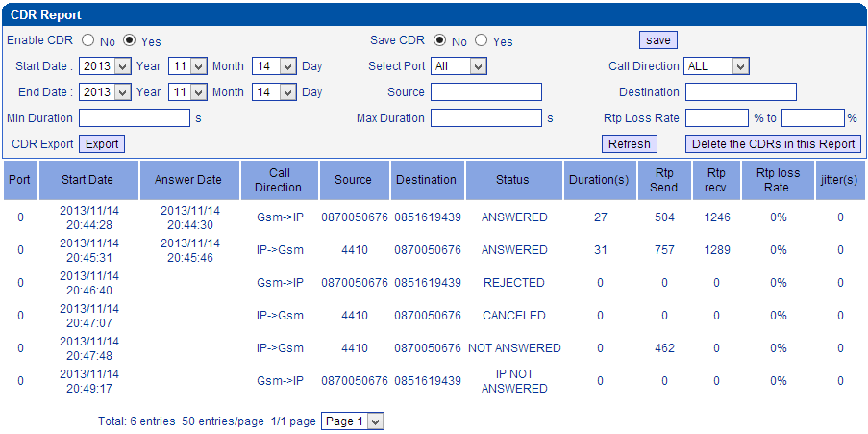868x434 pixels.
Task: Expand the Select Port dropdown
Action: coord(459,66)
